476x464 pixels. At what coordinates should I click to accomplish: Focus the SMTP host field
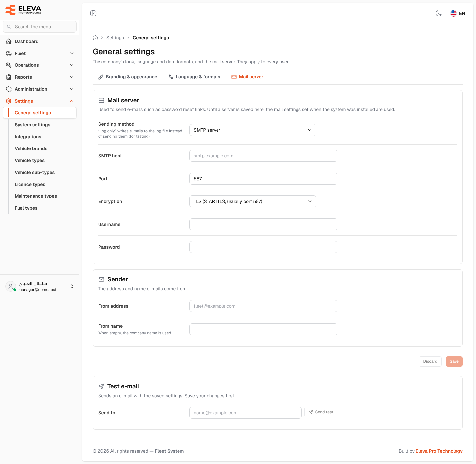point(263,156)
